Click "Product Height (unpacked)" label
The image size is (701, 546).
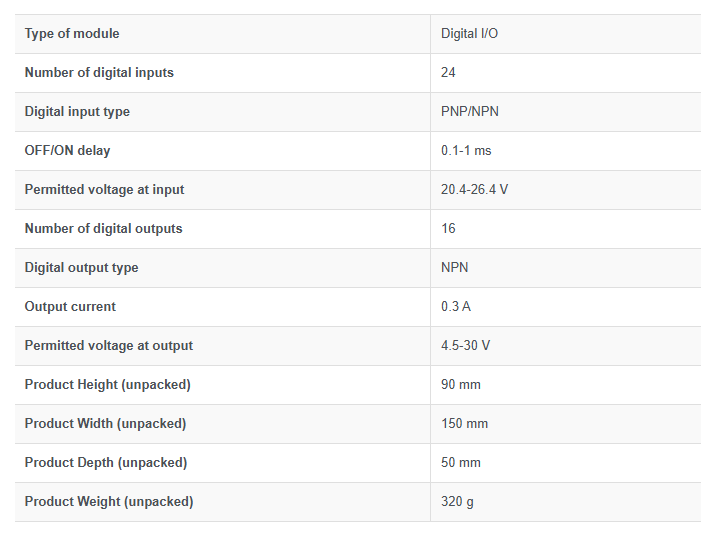[x=107, y=385]
